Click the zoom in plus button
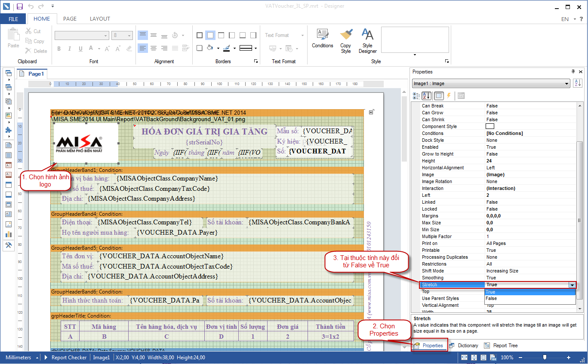This screenshot has width=588, height=364. (569, 357)
